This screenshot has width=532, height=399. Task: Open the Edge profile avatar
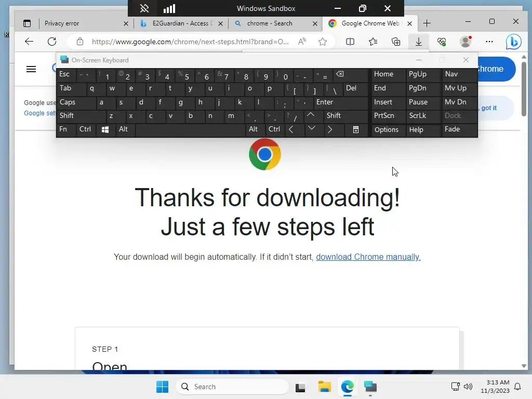click(x=465, y=42)
